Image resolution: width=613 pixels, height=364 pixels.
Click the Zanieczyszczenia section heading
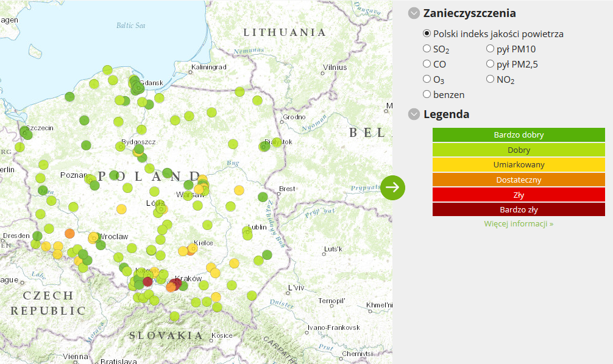[469, 13]
